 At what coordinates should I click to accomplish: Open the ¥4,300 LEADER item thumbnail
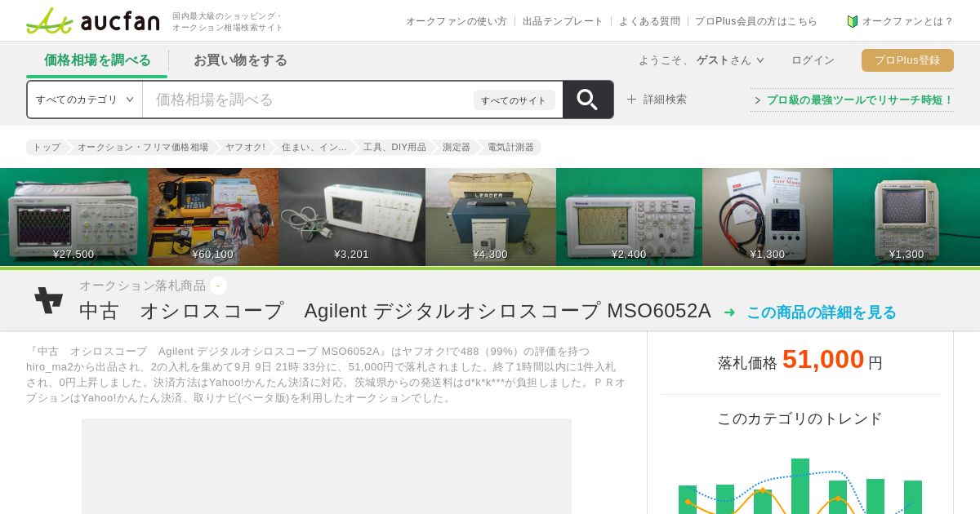[491, 216]
